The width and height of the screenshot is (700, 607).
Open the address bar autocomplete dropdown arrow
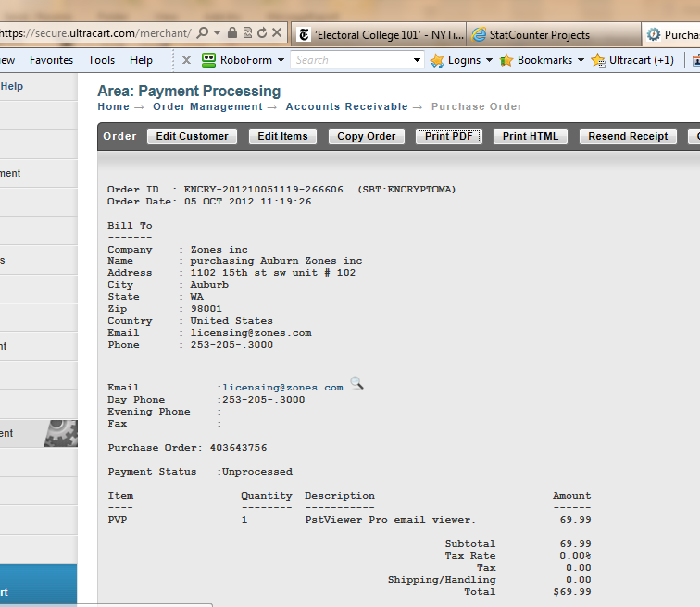217,33
